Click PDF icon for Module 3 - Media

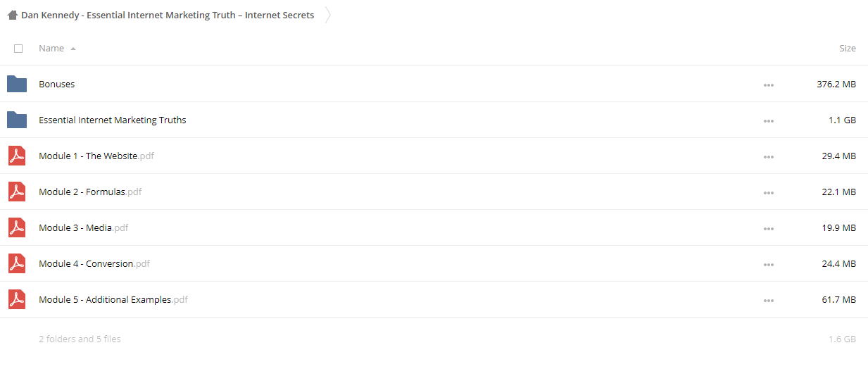(17, 227)
